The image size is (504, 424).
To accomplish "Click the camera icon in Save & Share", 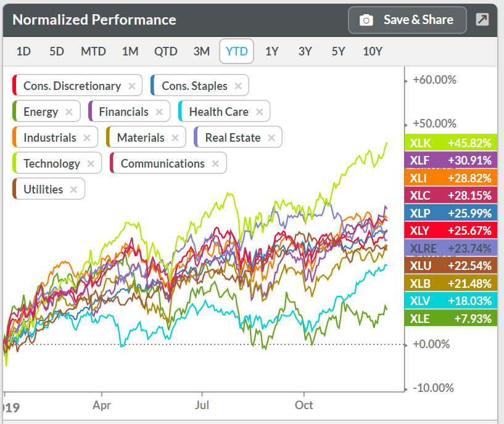I will (x=366, y=20).
